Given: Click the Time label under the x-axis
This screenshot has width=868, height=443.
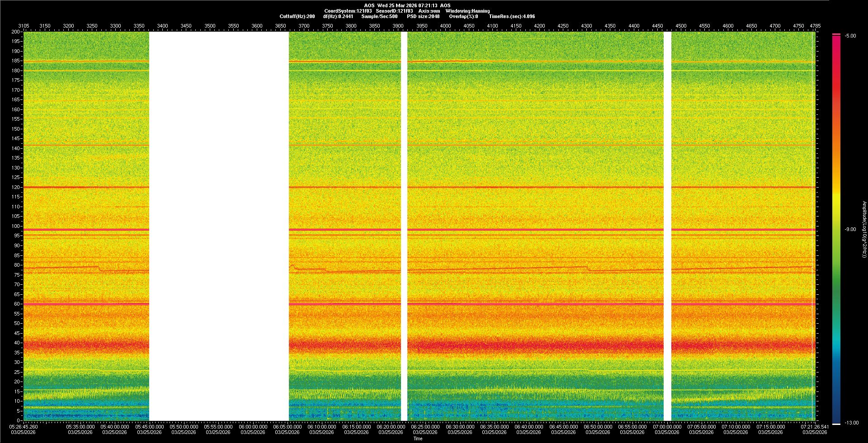Looking at the screenshot, I should tap(418, 438).
